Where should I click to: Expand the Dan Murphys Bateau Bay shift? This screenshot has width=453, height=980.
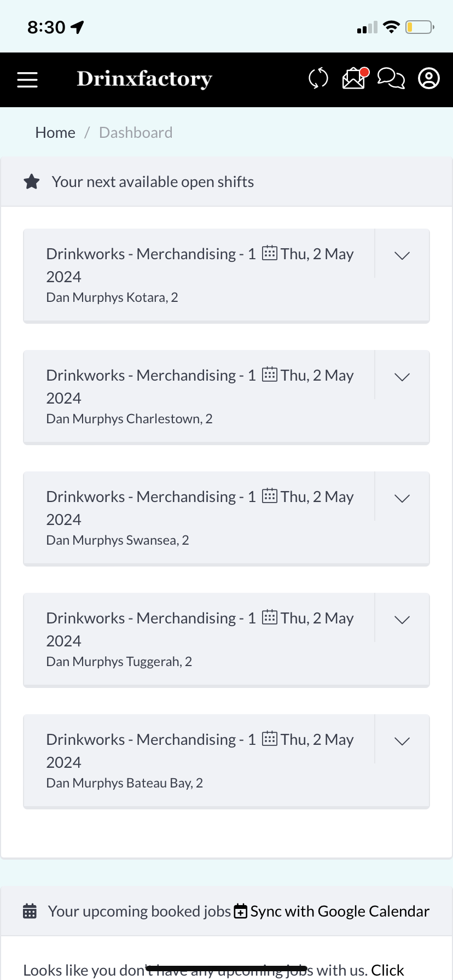point(402,741)
